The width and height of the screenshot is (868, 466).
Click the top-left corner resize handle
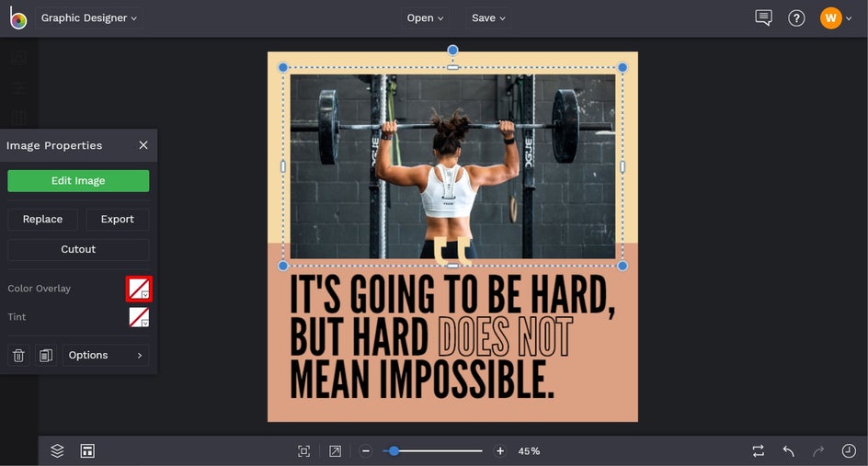tap(283, 67)
